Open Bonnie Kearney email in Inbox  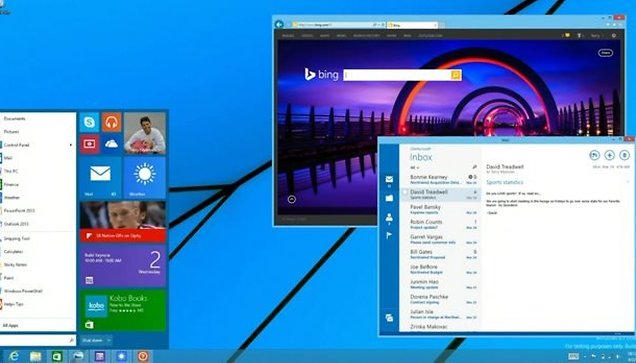[440, 179]
